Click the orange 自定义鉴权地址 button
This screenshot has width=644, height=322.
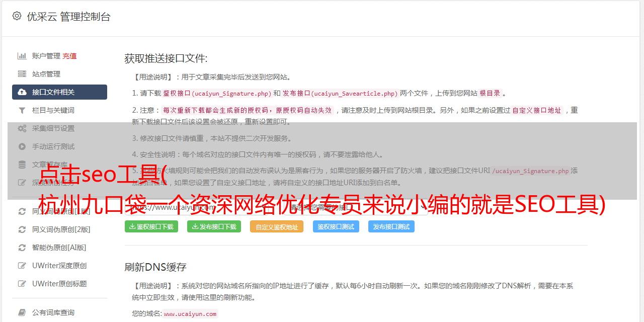[x=277, y=226]
